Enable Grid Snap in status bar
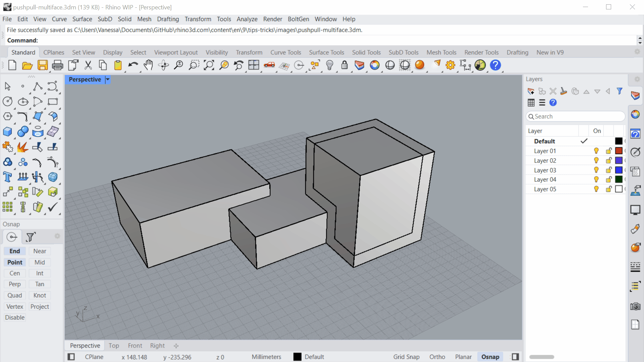644x362 pixels. (406, 357)
